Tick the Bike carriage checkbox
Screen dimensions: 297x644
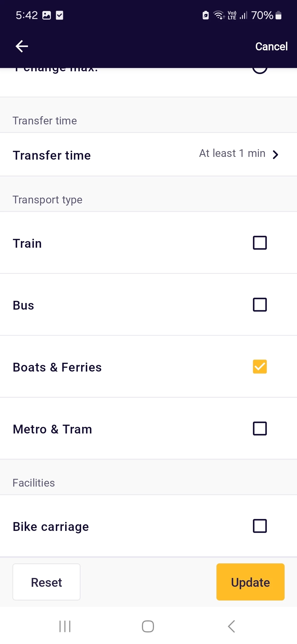[x=260, y=526]
